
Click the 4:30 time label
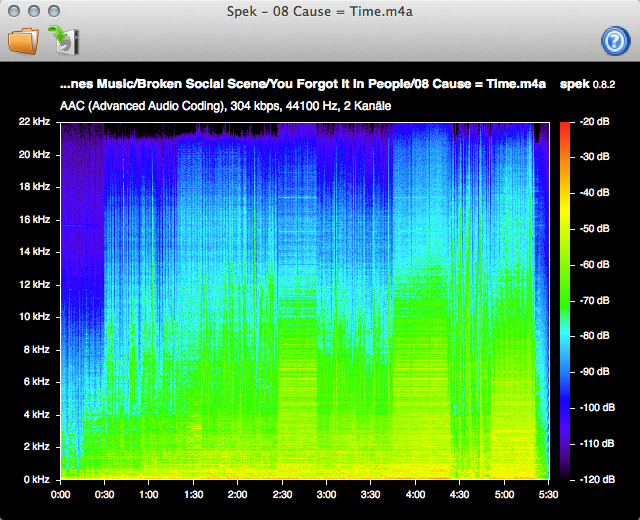coord(460,495)
